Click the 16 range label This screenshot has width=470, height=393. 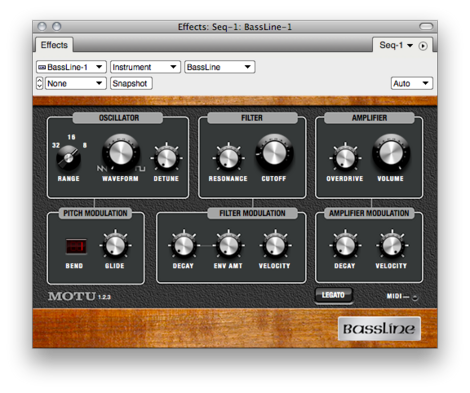tap(71, 137)
